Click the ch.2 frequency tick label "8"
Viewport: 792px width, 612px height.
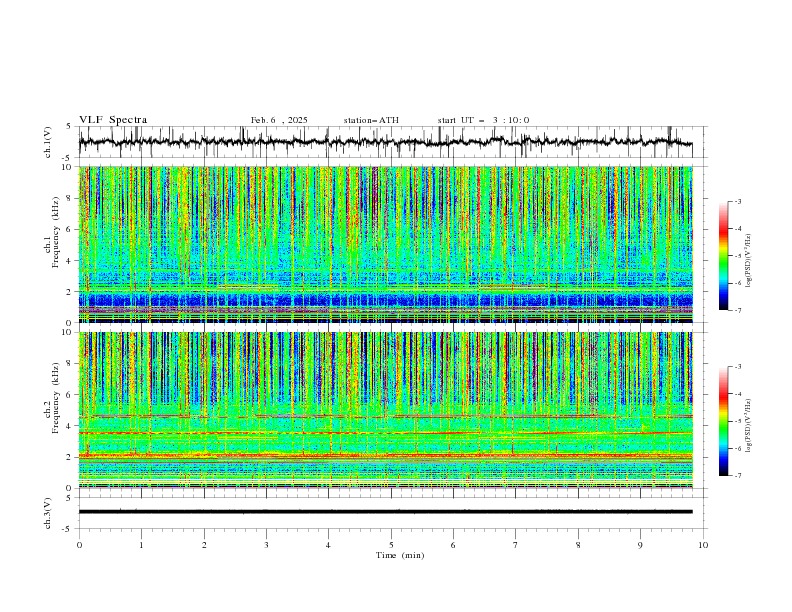pyautogui.click(x=70, y=364)
